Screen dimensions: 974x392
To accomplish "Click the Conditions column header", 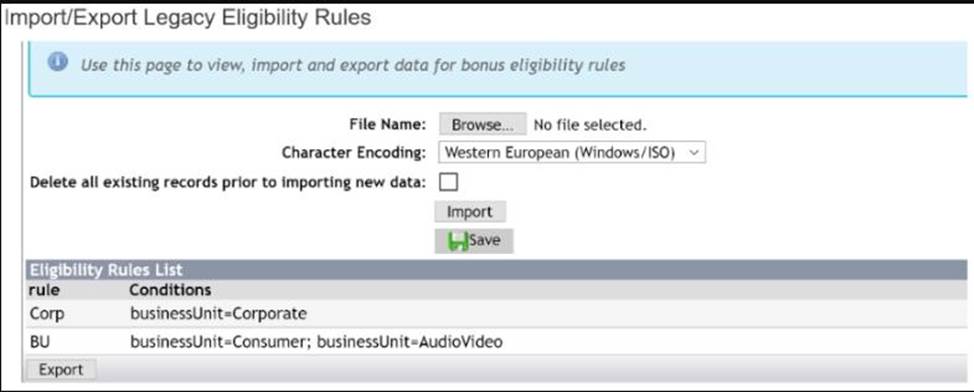I will coord(170,290).
